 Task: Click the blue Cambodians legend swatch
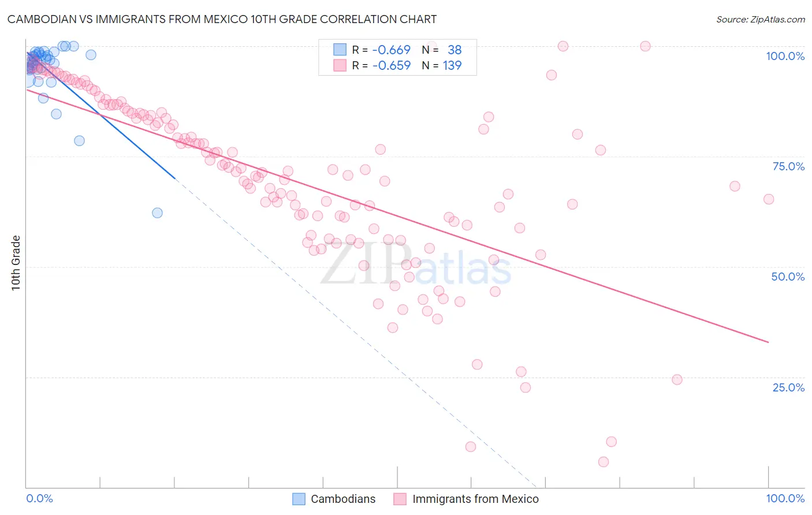(x=299, y=499)
